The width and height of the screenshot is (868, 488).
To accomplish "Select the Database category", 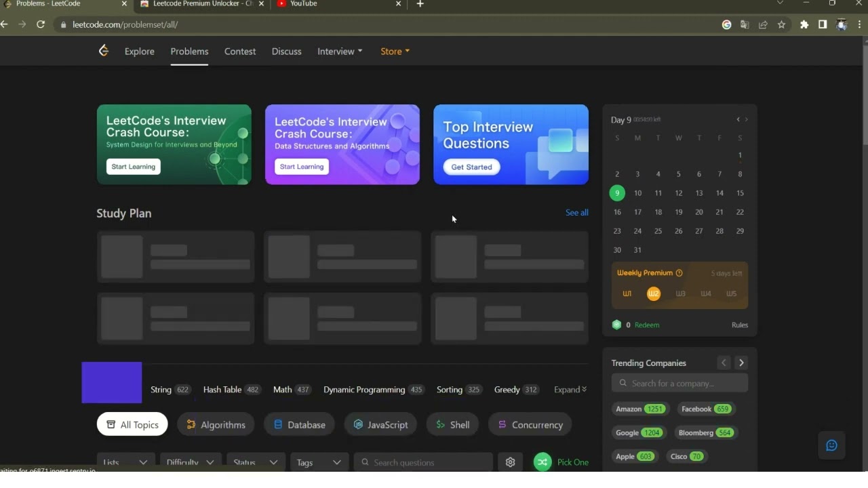I will click(299, 424).
